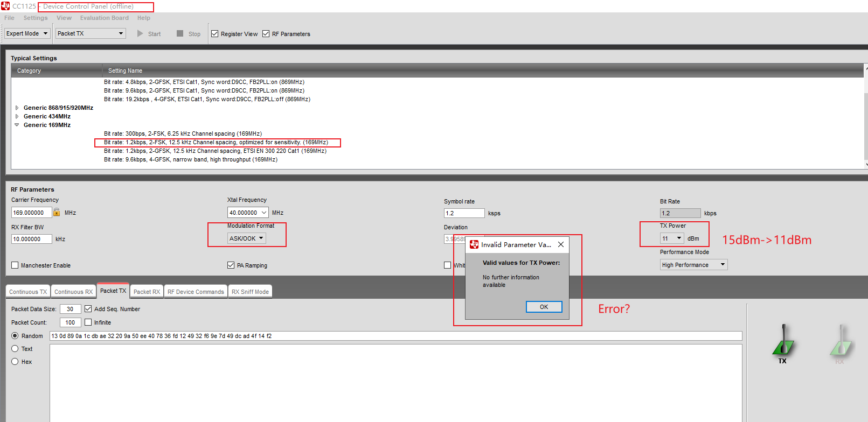
Task: Open the Settings menu
Action: [36, 18]
